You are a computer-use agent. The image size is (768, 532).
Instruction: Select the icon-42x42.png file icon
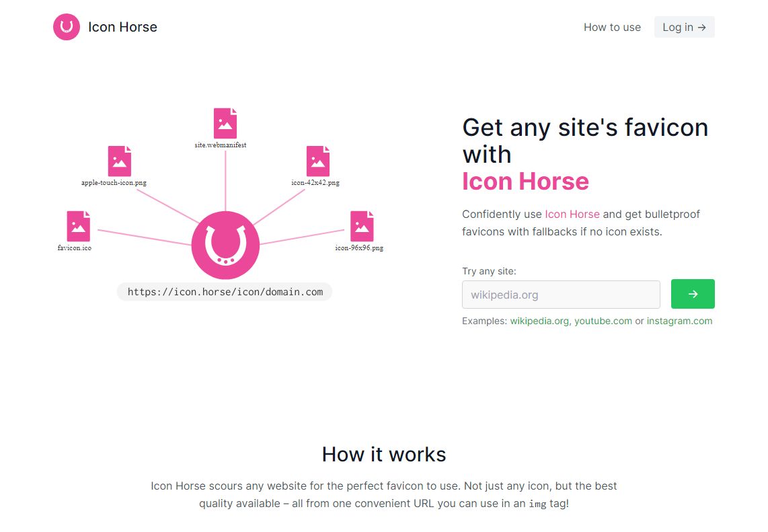click(318, 161)
